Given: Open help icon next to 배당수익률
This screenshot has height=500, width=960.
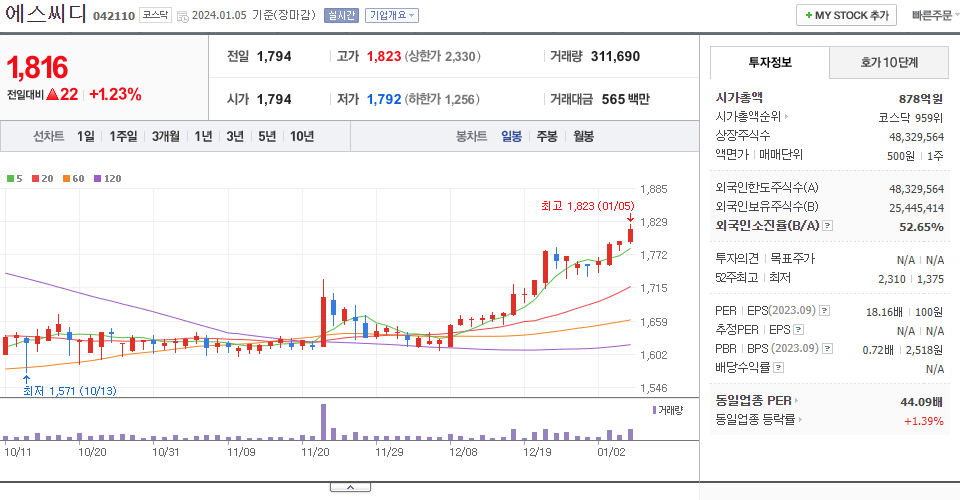Looking at the screenshot, I should (x=778, y=368).
